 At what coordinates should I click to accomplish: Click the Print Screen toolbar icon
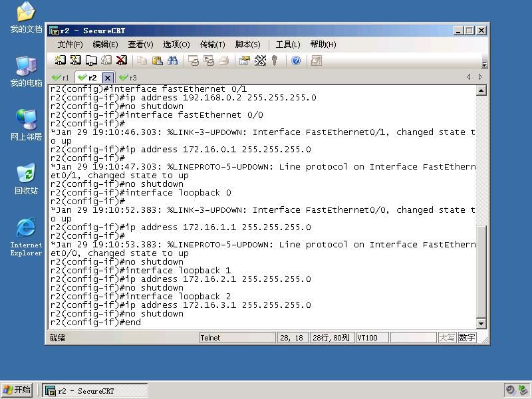pyautogui.click(x=194, y=61)
